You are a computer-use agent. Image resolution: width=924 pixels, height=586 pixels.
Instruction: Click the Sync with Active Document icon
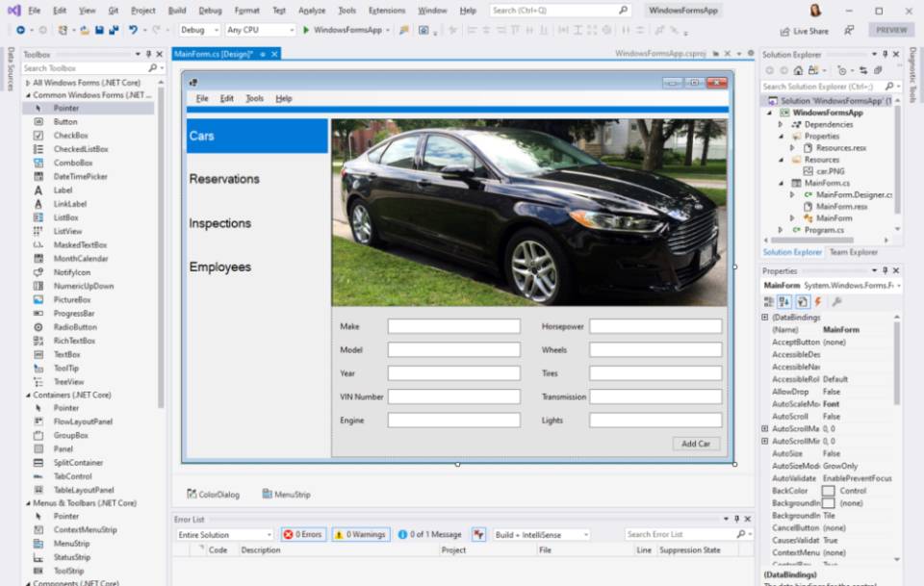coord(863,70)
